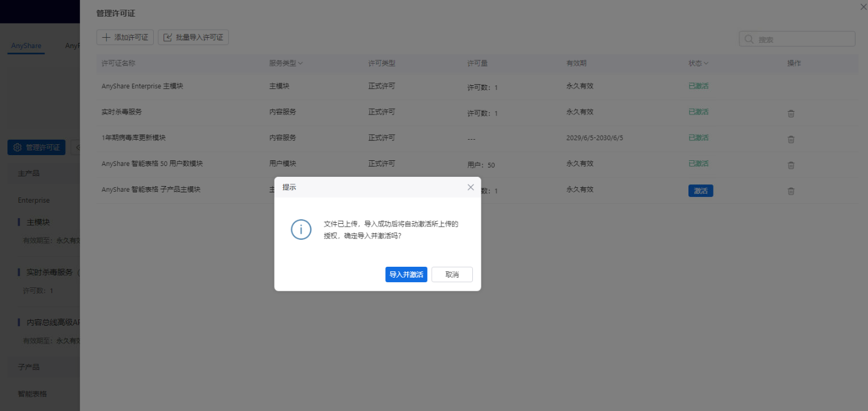The image size is (868, 411).
Task: Click the 管理许可证 panel title
Action: [x=116, y=13]
